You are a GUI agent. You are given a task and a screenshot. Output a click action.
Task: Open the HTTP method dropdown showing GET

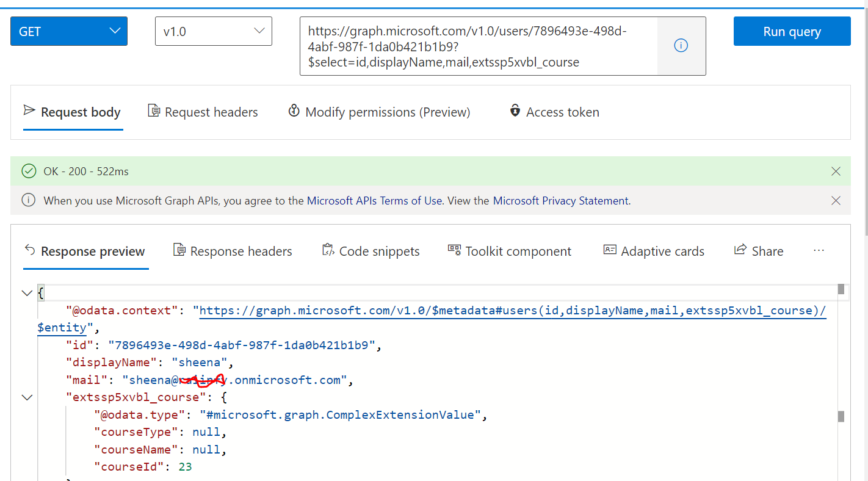[68, 31]
